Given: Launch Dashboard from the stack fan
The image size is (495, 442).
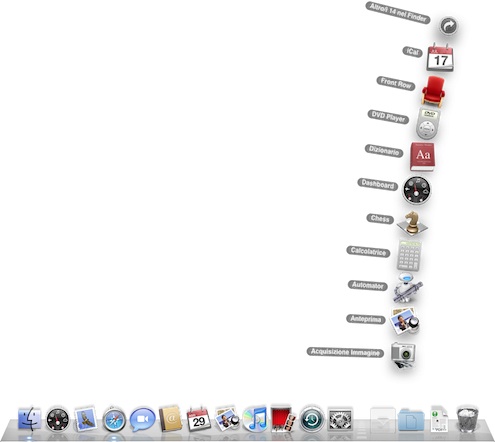Looking at the screenshot, I should click(416, 190).
